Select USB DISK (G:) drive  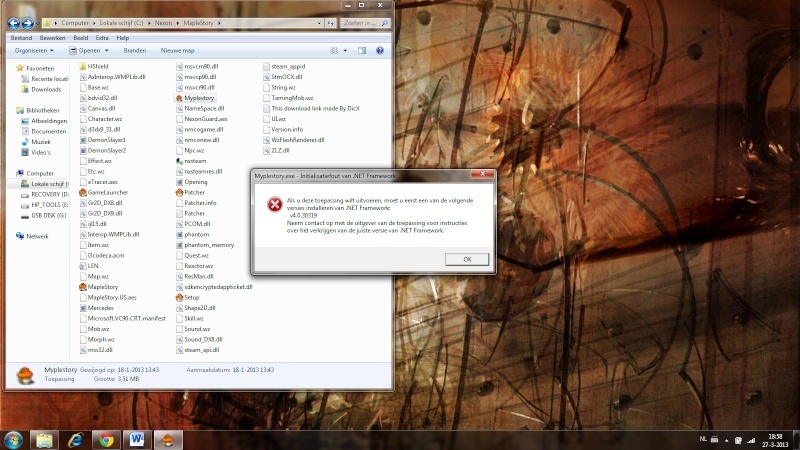[x=48, y=215]
